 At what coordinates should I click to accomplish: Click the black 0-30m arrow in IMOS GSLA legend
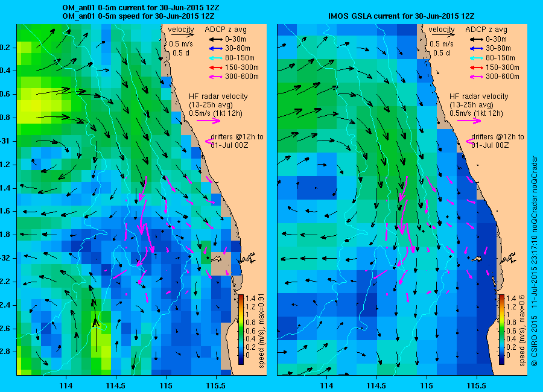tap(477, 39)
